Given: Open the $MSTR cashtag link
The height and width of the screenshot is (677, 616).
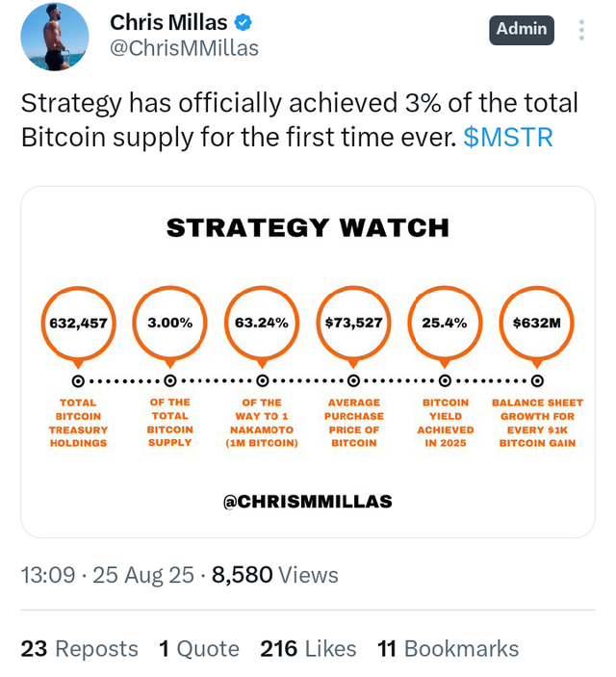Looking at the screenshot, I should coord(508,138).
